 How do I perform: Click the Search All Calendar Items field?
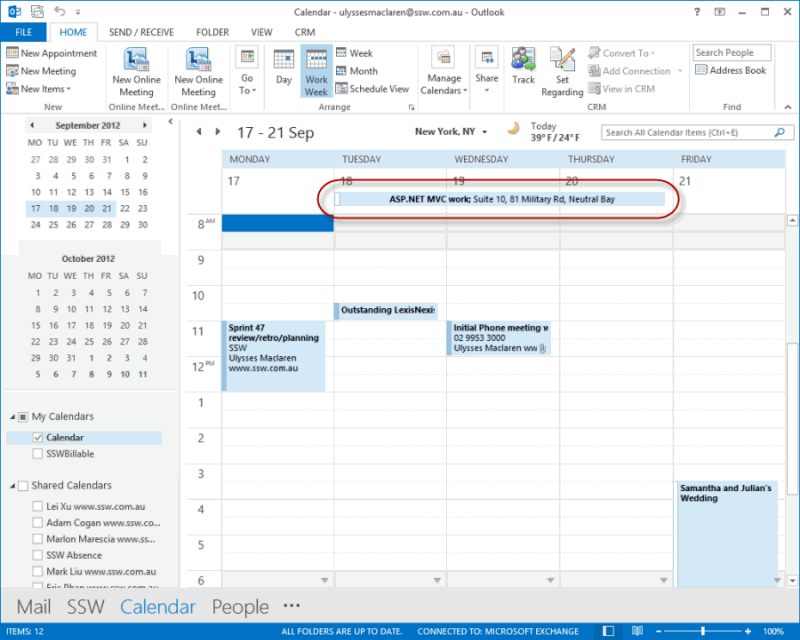(688, 132)
